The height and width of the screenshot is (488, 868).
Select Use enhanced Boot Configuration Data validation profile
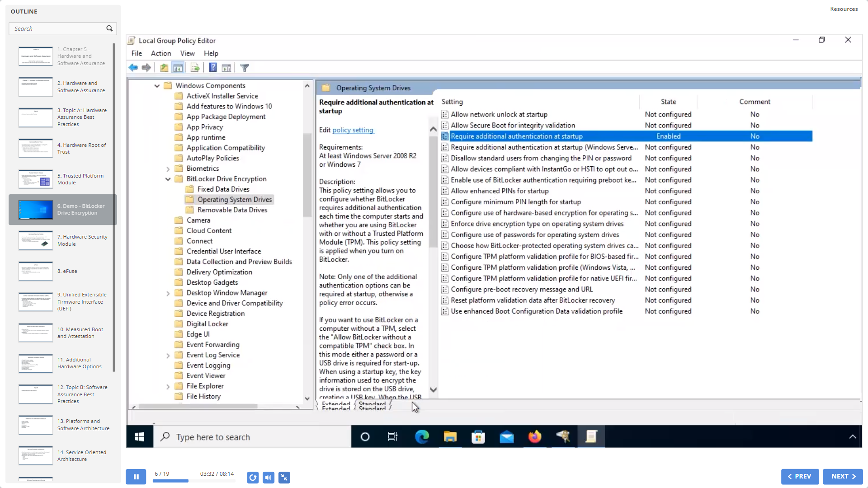tap(536, 311)
